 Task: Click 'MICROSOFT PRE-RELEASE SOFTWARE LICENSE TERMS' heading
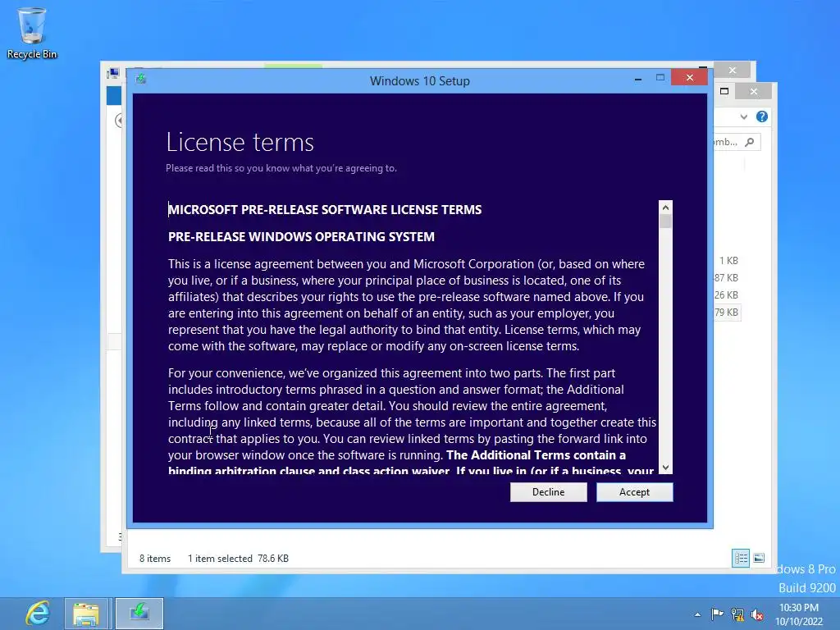(325, 209)
